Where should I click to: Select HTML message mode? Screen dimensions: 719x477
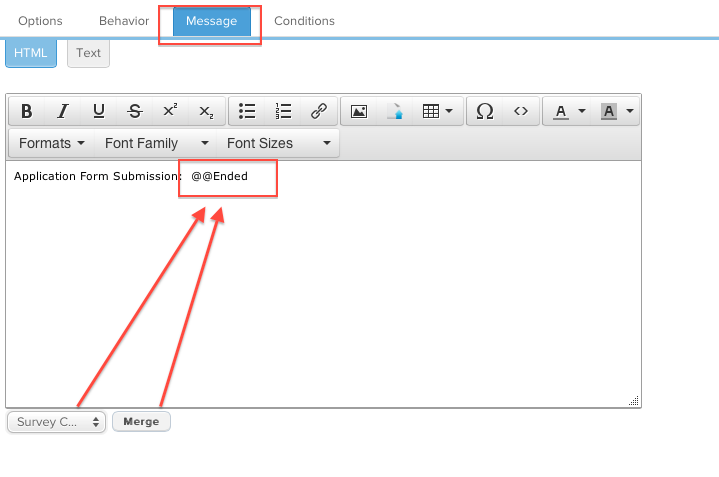point(31,53)
